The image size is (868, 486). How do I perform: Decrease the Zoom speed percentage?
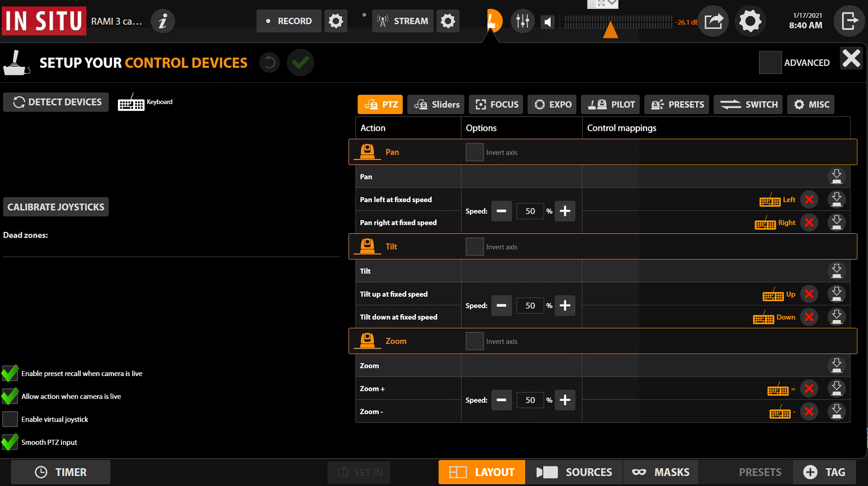(x=501, y=400)
